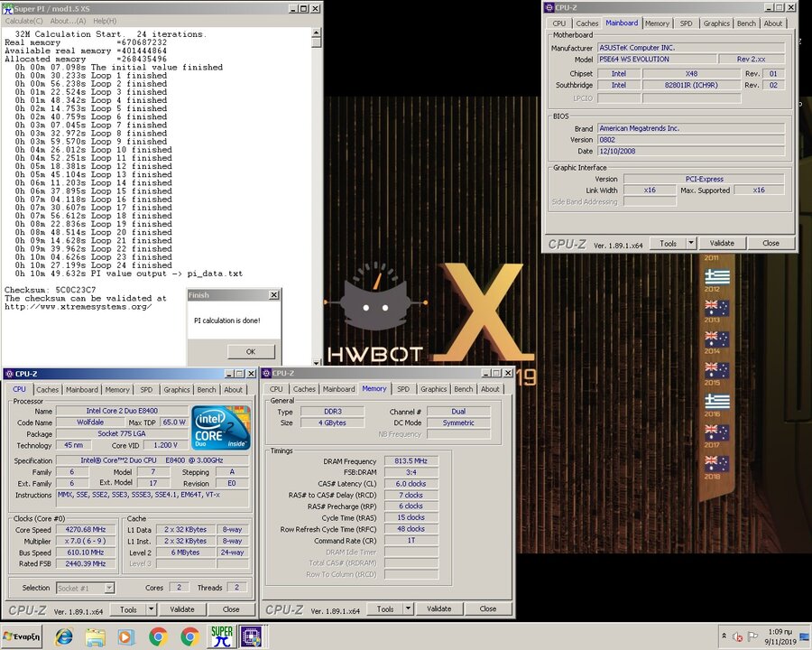Click the Start button labeled Έναρξη
This screenshot has width=812, height=650.
pyautogui.click(x=22, y=636)
